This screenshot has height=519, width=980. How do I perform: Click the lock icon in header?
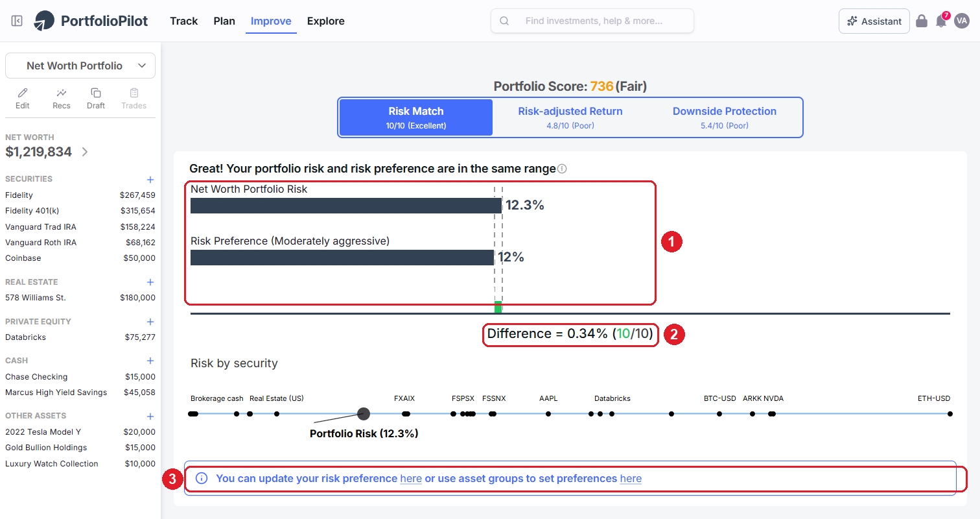tap(922, 21)
